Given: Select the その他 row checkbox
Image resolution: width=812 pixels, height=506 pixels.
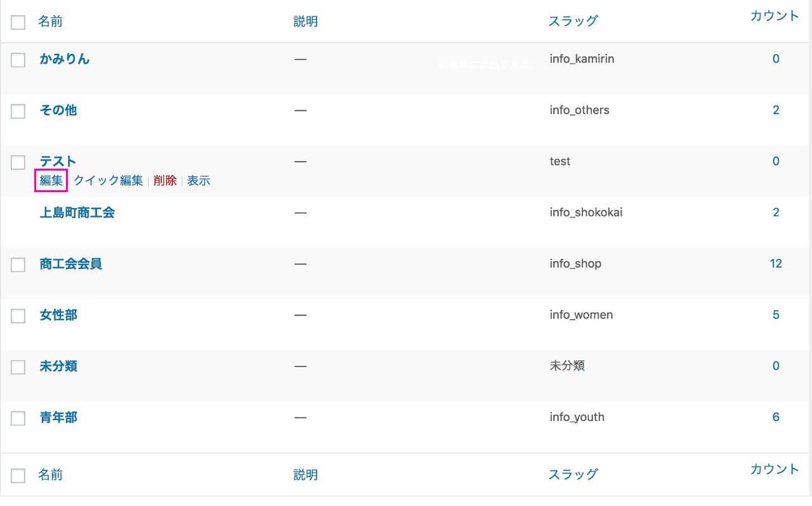Looking at the screenshot, I should [18, 112].
